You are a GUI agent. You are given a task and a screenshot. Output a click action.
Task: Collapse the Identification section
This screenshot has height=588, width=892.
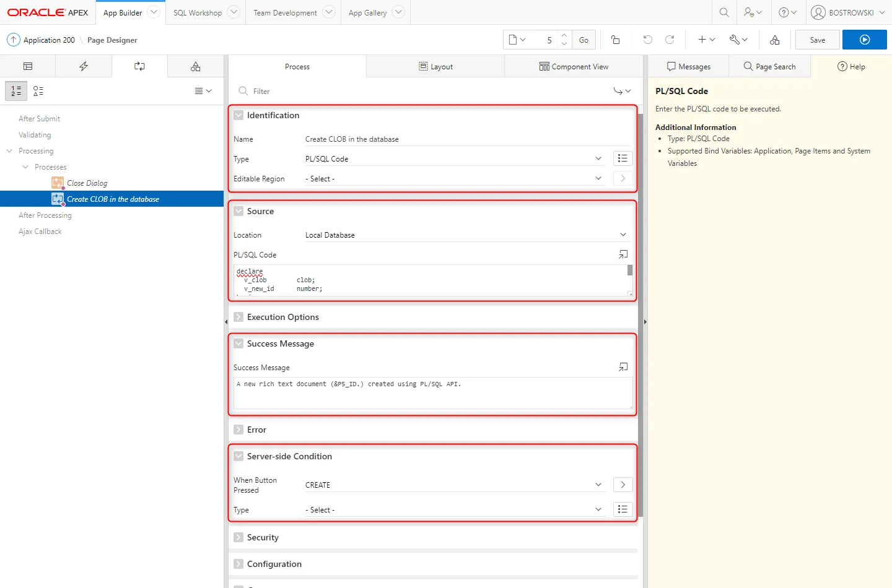238,115
